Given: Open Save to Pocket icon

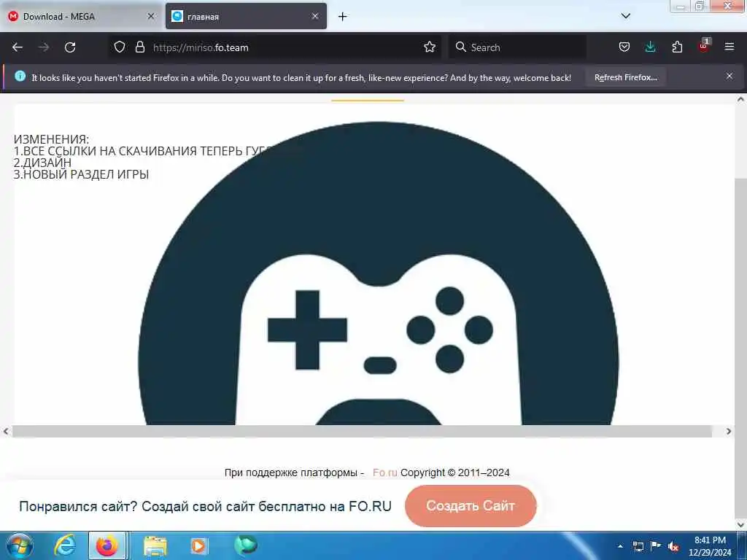Looking at the screenshot, I should (x=624, y=47).
